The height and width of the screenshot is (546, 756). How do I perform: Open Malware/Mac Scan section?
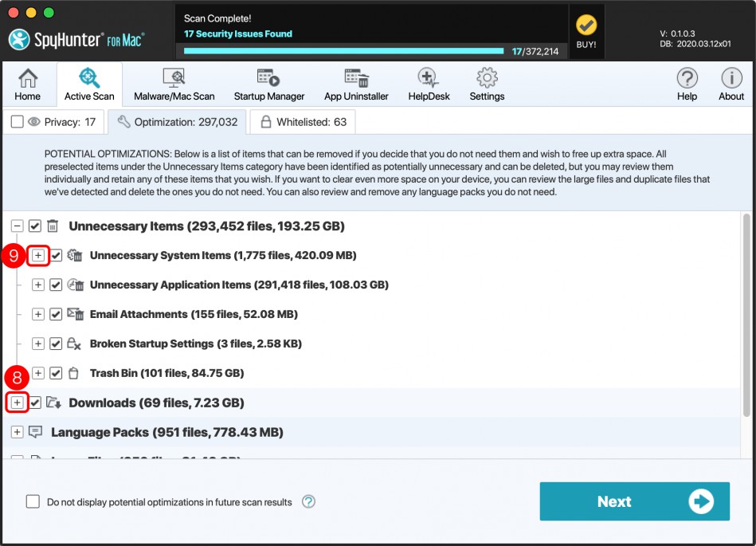(x=174, y=84)
